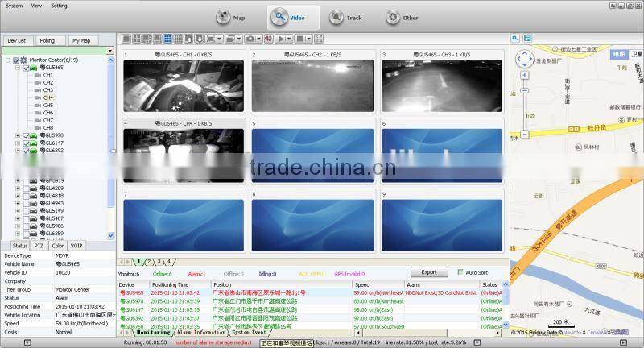Open the stop button dropdown arrow
The height and width of the screenshot is (348, 644).
[x=309, y=39]
